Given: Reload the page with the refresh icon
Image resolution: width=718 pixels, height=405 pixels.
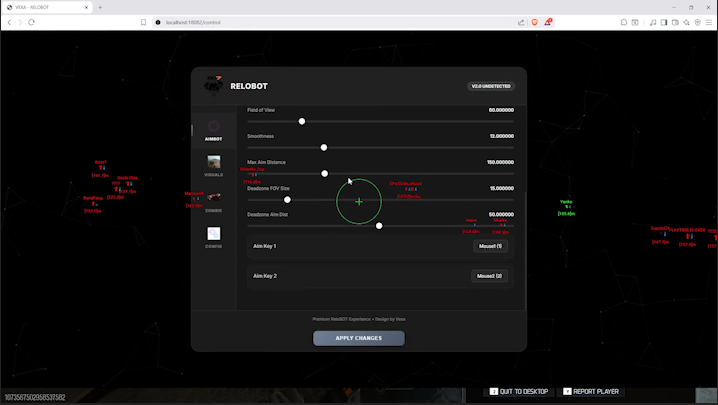Looking at the screenshot, I should point(31,22).
